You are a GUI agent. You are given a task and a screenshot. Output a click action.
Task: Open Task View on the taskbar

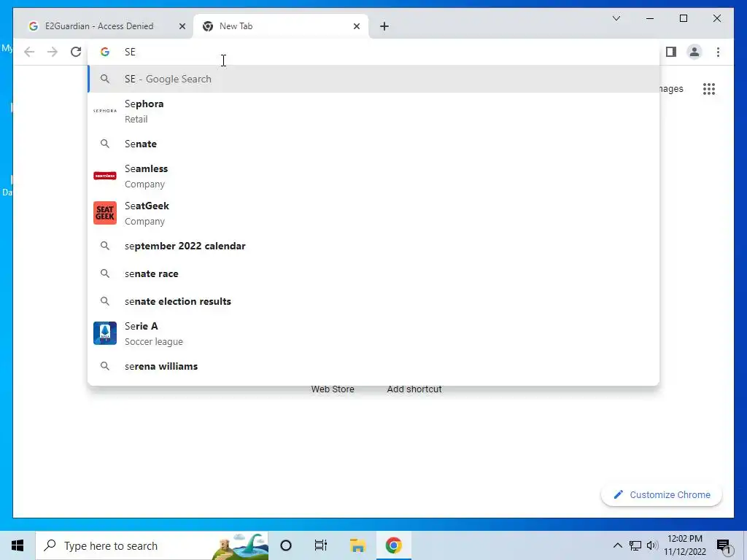pos(321,545)
